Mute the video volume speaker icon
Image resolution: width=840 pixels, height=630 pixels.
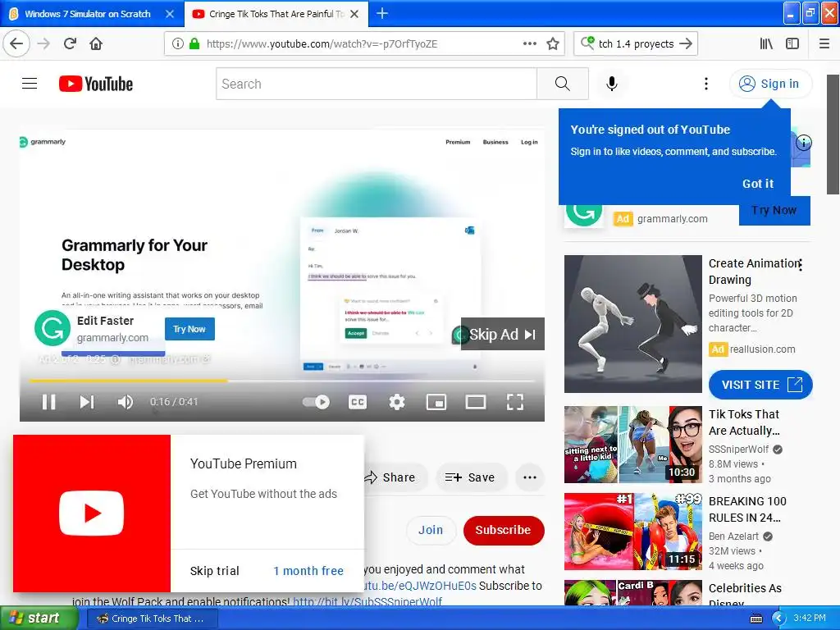(125, 402)
